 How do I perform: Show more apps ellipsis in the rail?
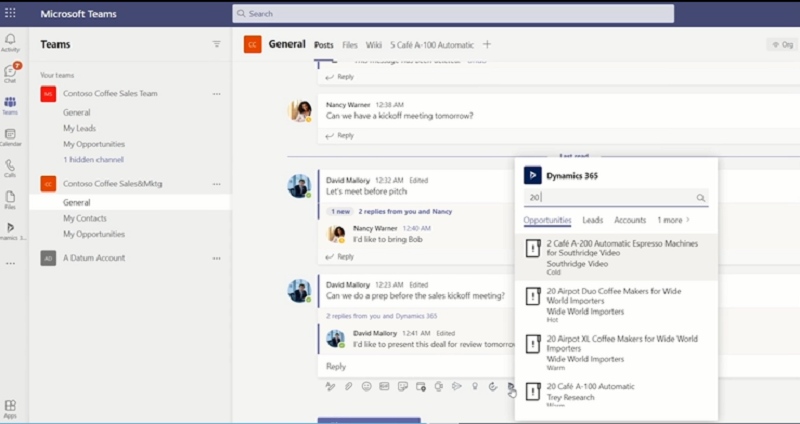click(10, 264)
